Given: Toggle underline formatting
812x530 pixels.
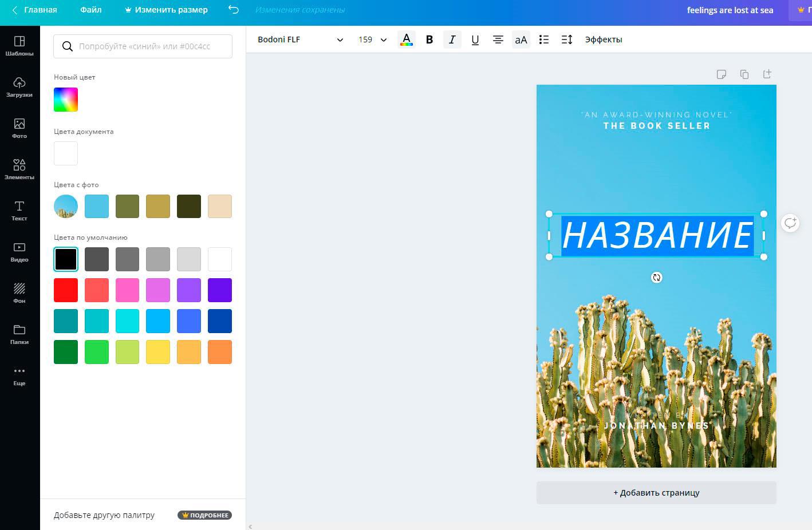Looking at the screenshot, I should pos(475,39).
